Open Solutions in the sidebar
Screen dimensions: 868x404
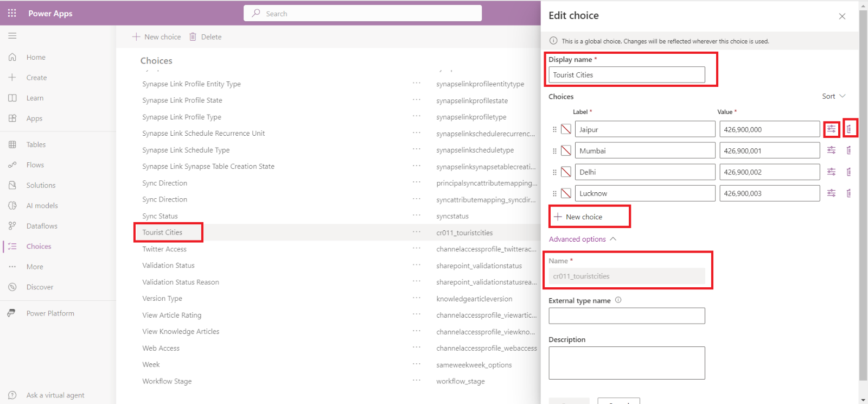(x=41, y=185)
